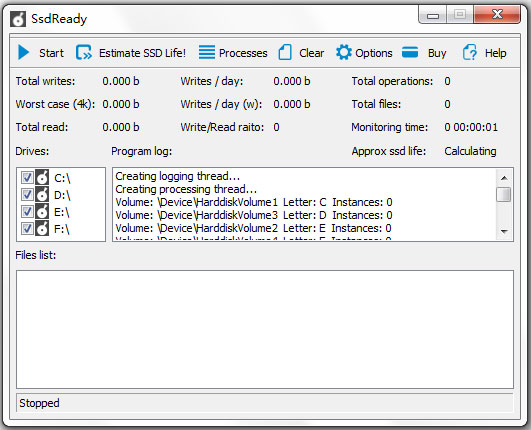
Task: Click the program log scrollbar thumb
Action: point(504,194)
